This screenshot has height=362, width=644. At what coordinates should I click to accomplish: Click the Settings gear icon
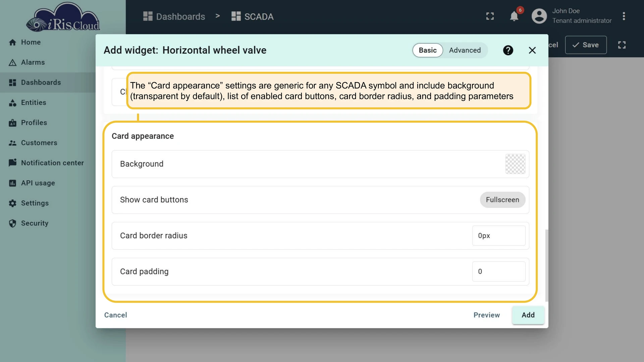(x=12, y=203)
